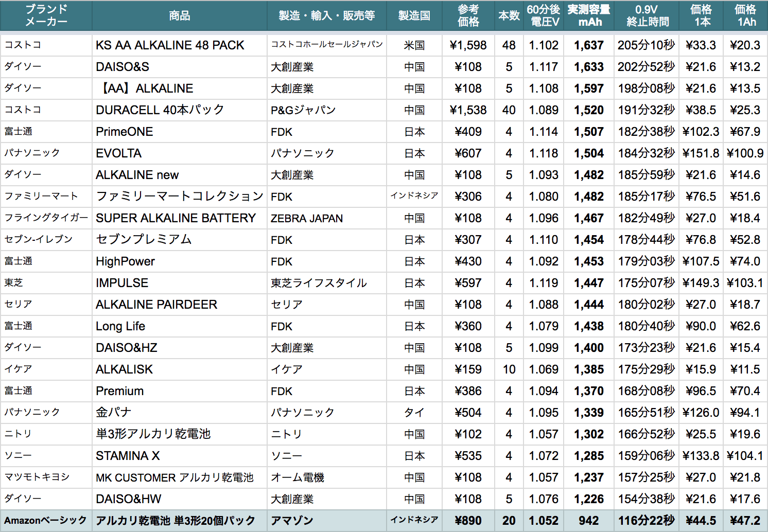Click the 1.119 voltage value

(x=544, y=283)
